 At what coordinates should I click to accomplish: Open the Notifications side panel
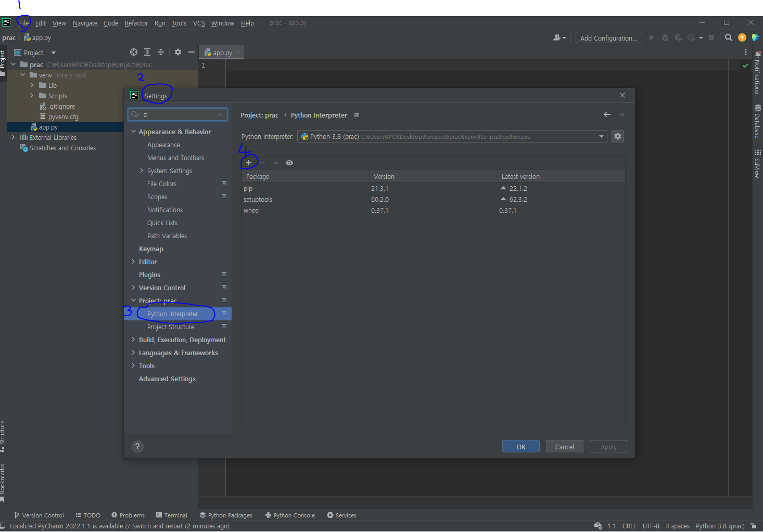(758, 73)
